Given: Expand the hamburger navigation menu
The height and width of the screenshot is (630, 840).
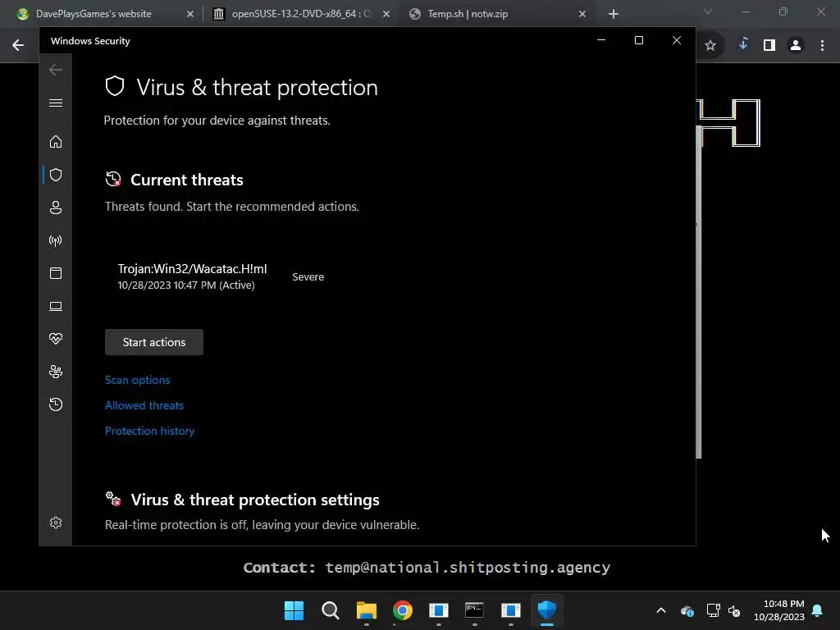Looking at the screenshot, I should click(56, 103).
